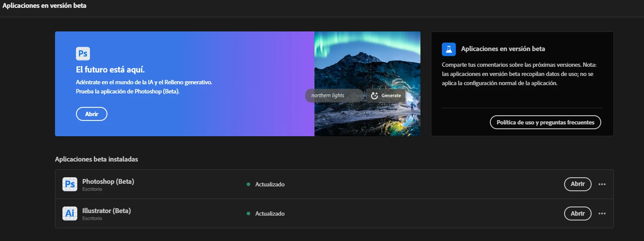644x241 pixels.
Task: Open more options for Photoshop (Beta)
Action: tap(602, 184)
